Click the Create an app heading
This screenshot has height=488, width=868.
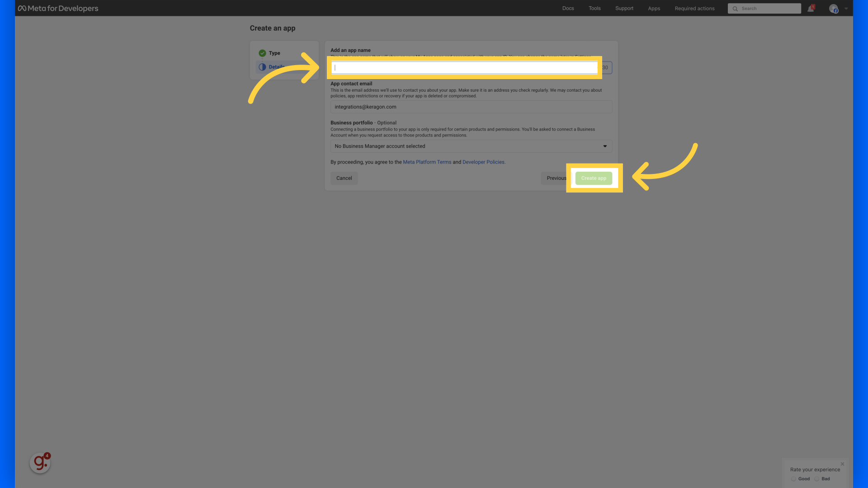(x=273, y=28)
